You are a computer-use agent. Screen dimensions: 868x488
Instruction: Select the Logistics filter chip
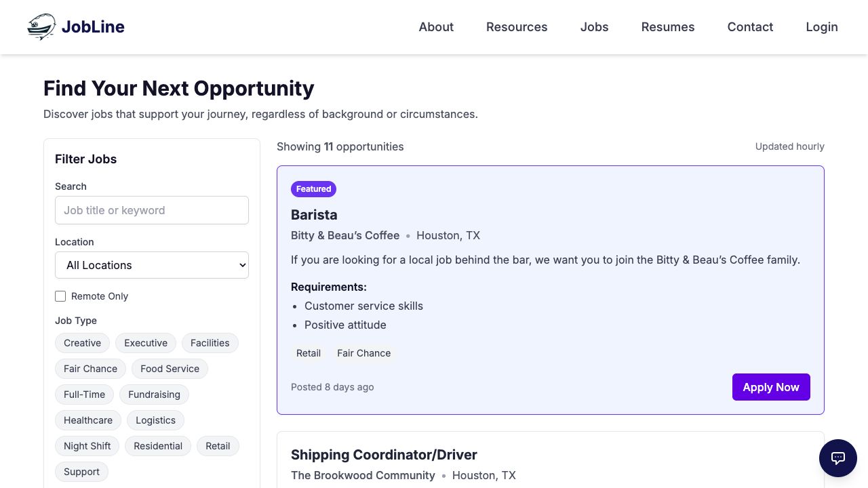pos(155,420)
